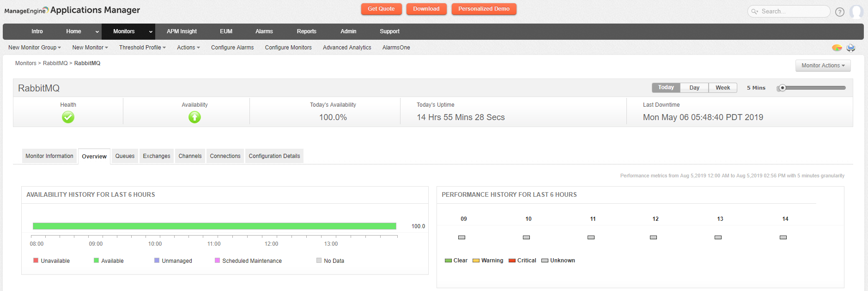868x291 pixels.
Task: Click the Clear green legend swatch
Action: pos(448,261)
